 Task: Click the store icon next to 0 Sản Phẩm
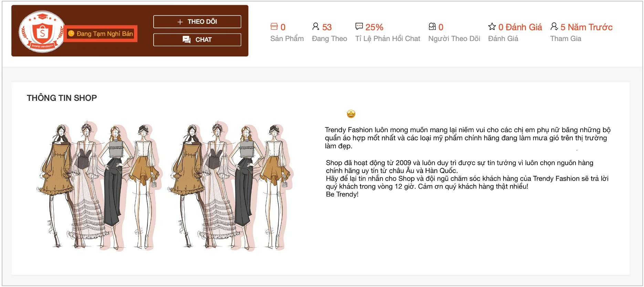click(274, 26)
